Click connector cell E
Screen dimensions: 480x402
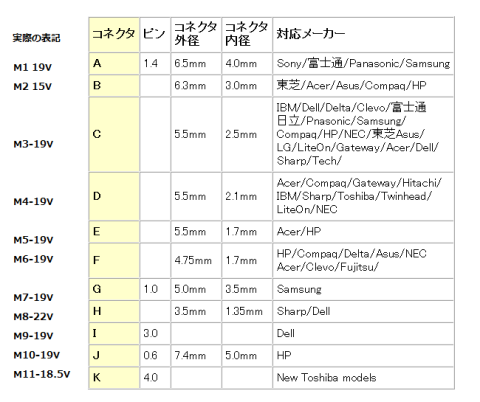click(x=114, y=232)
